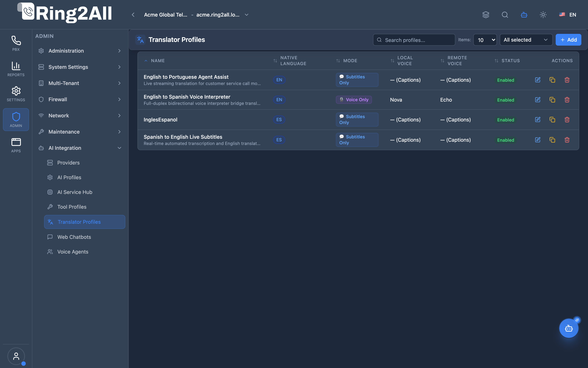
Task: Click back arrow next to tenant name
Action: (133, 15)
